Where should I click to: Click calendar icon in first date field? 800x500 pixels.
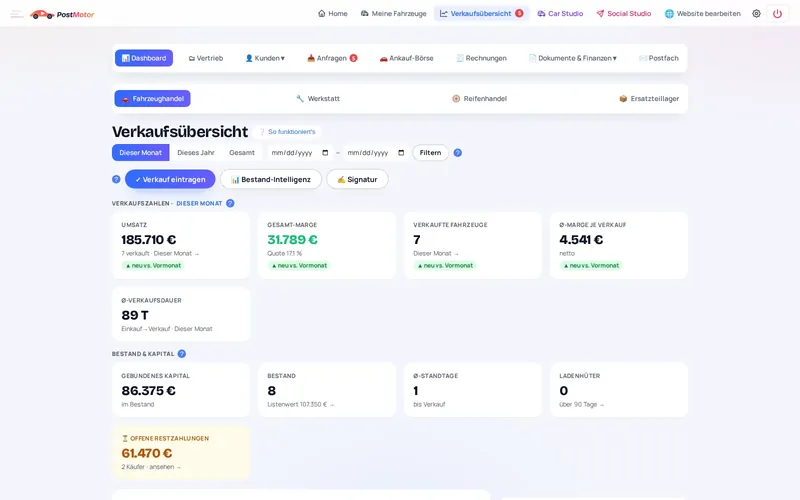click(x=325, y=153)
